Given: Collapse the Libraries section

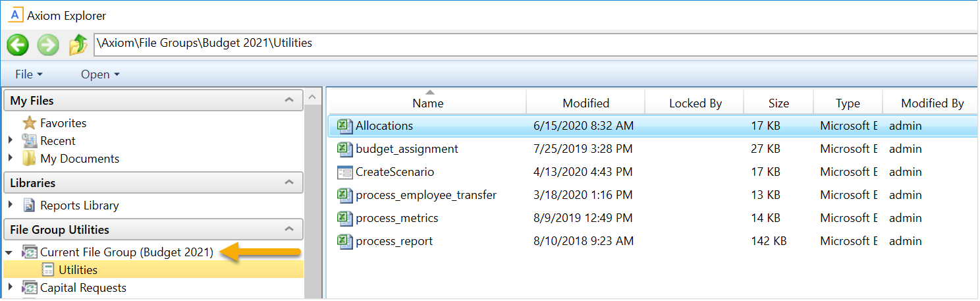Looking at the screenshot, I should (288, 183).
